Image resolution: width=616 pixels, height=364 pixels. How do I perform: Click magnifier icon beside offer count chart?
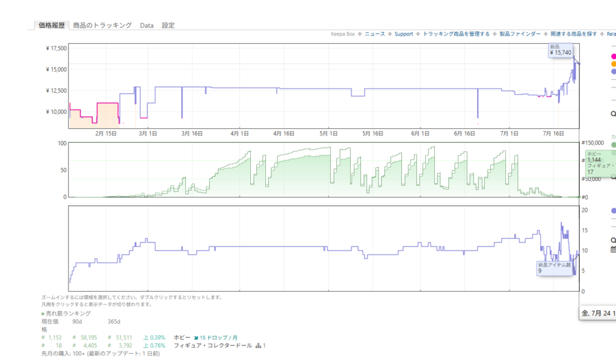click(613, 240)
